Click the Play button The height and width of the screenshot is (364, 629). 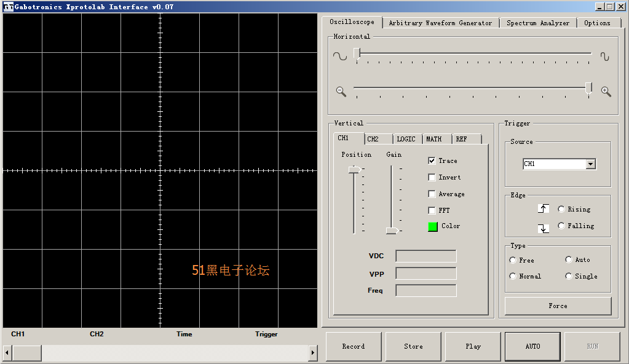tap(473, 346)
